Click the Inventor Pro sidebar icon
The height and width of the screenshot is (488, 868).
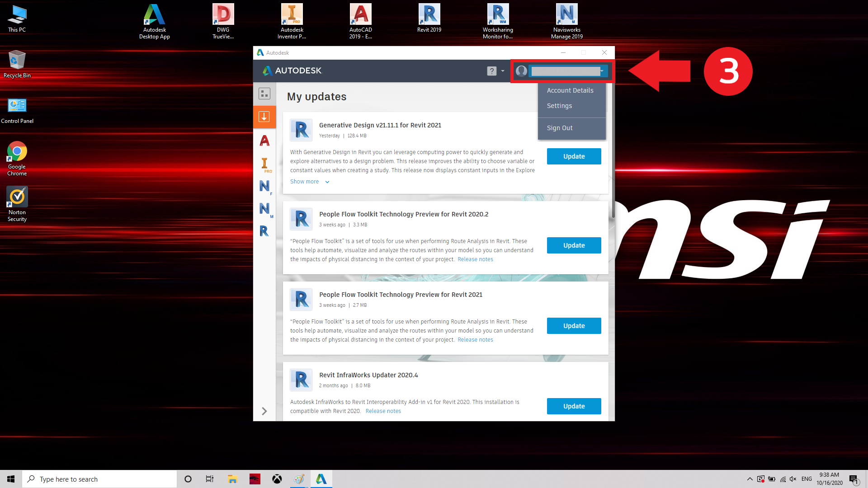click(265, 164)
